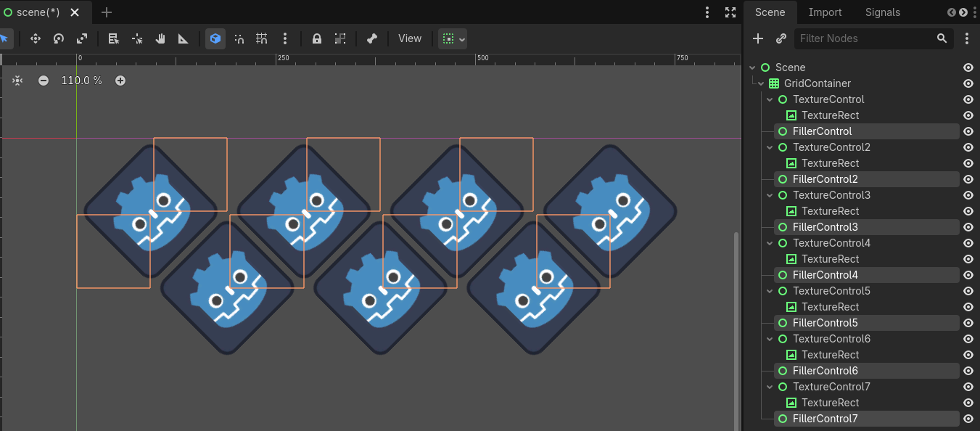Select the Scale mode tool

[x=82, y=38]
